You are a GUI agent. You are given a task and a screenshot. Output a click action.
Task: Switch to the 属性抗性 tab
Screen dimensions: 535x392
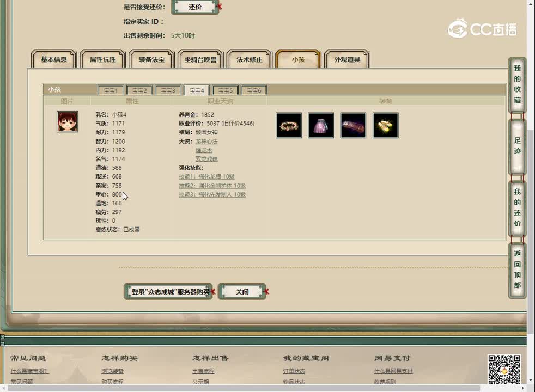103,59
